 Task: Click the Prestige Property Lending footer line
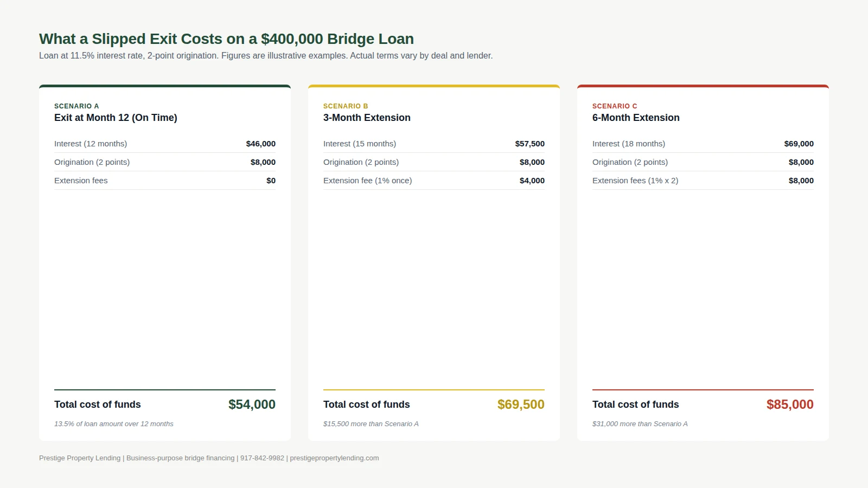pos(209,458)
